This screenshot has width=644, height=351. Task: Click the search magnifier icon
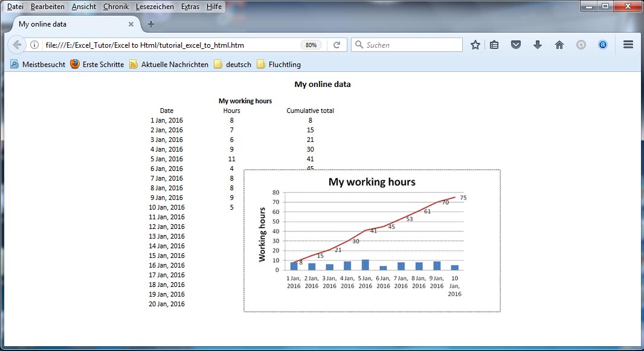pos(359,45)
